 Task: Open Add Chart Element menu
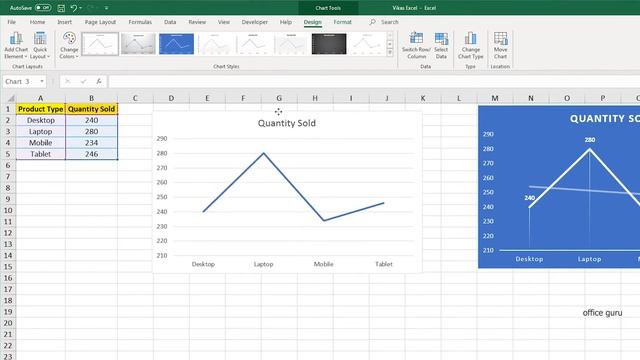coord(16,45)
